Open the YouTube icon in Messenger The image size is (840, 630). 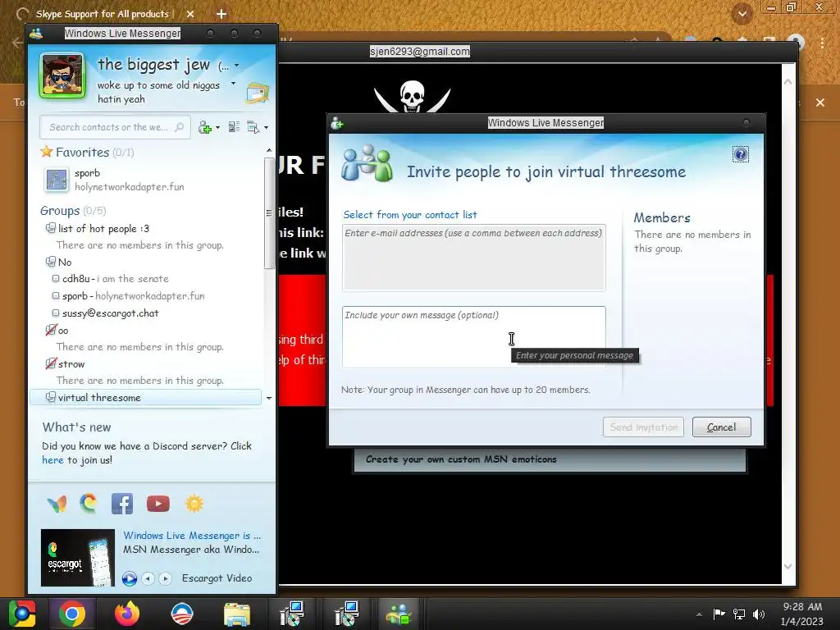tap(158, 504)
